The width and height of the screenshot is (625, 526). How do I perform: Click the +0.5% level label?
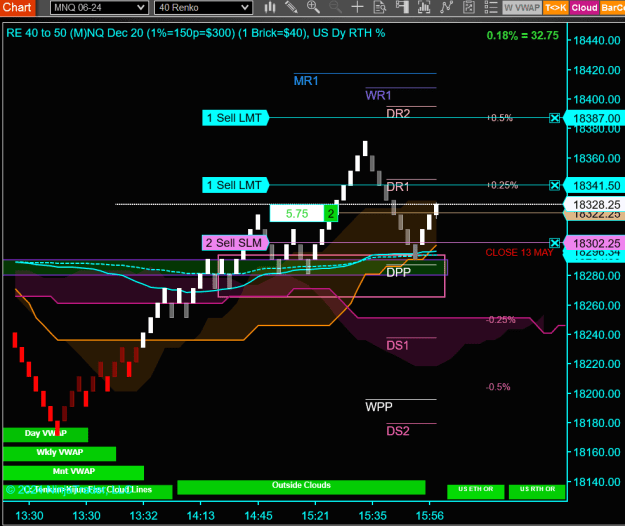point(499,118)
